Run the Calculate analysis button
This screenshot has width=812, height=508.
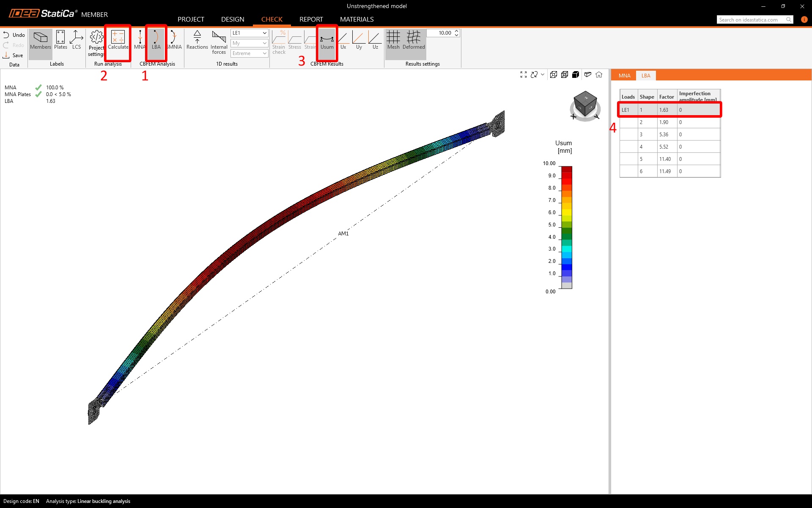pos(118,41)
